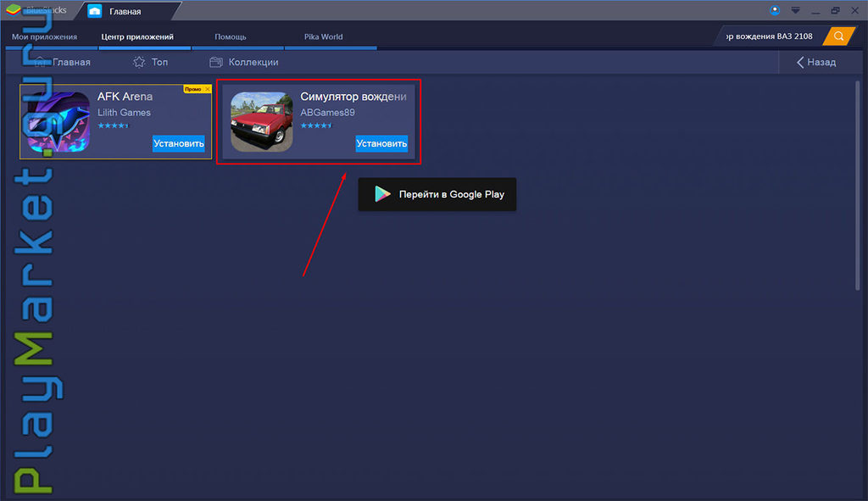Open the AFK Arena app thumbnail
Image resolution: width=868 pixels, height=501 pixels.
click(x=58, y=122)
